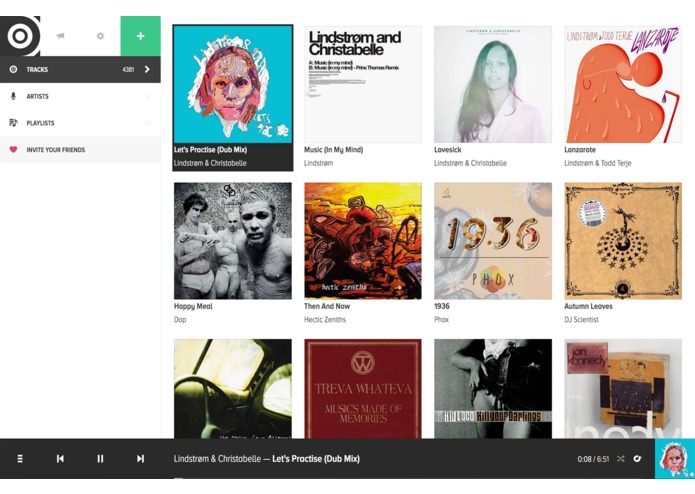This screenshot has width=695, height=494.
Task: Skip to the next track
Action: 140,459
